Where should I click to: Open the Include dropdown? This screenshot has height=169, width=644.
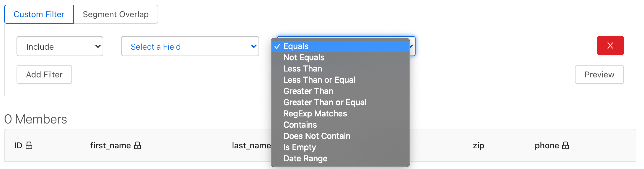[60, 46]
